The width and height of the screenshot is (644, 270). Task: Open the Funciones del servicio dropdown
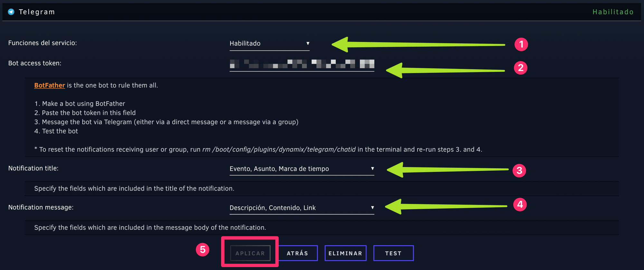[x=270, y=43]
